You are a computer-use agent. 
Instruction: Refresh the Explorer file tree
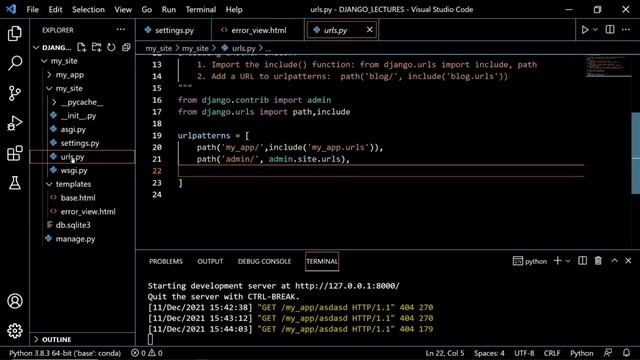click(x=111, y=47)
